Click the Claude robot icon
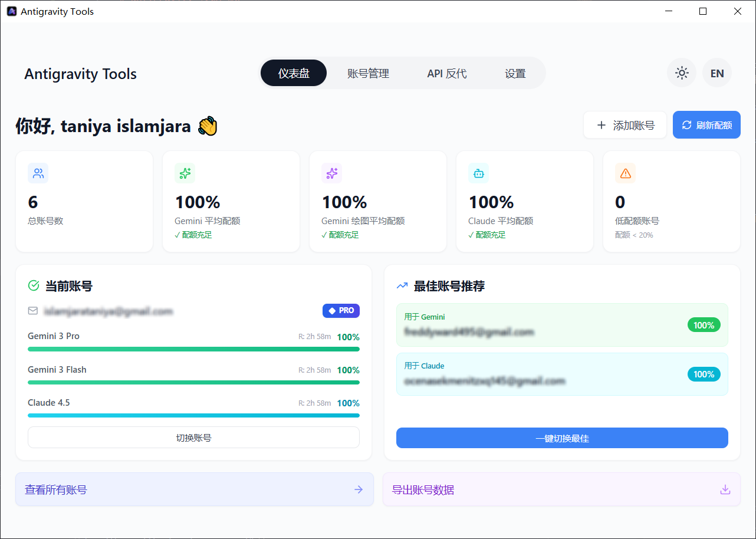Viewport: 756px width, 539px height. click(x=478, y=173)
